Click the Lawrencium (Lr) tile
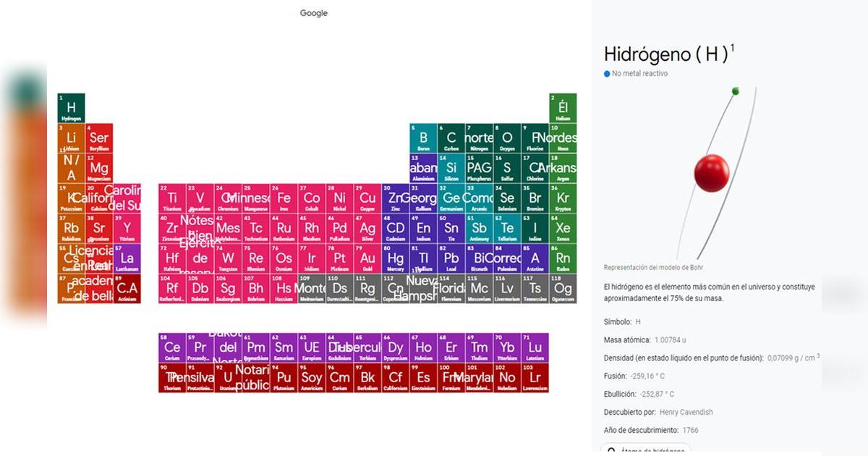The image size is (868, 456). pos(533,376)
